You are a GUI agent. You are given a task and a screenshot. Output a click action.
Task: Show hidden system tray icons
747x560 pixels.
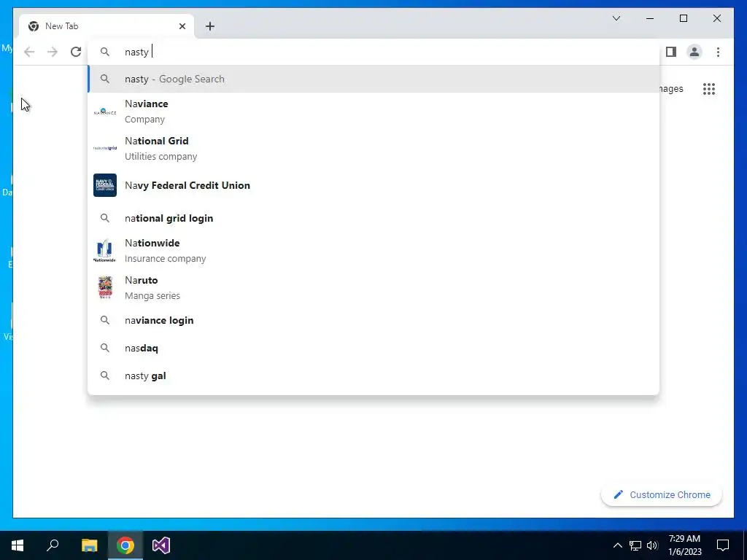[x=617, y=545]
